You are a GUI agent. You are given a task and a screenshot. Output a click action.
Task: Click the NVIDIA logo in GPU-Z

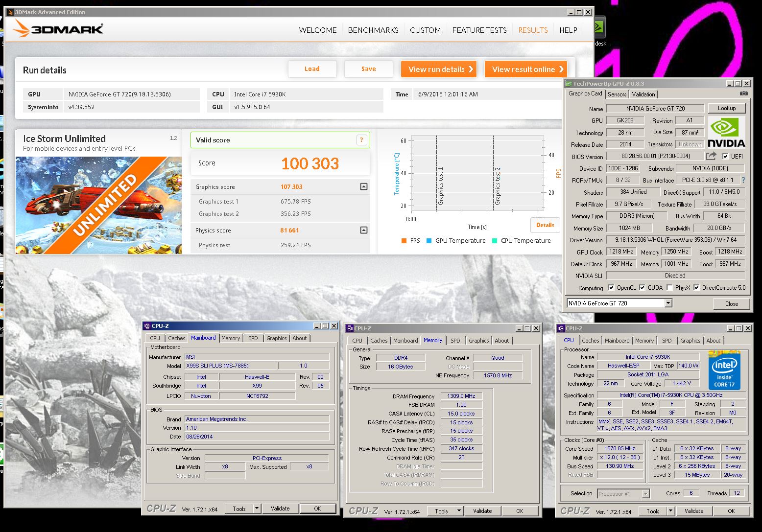726,133
